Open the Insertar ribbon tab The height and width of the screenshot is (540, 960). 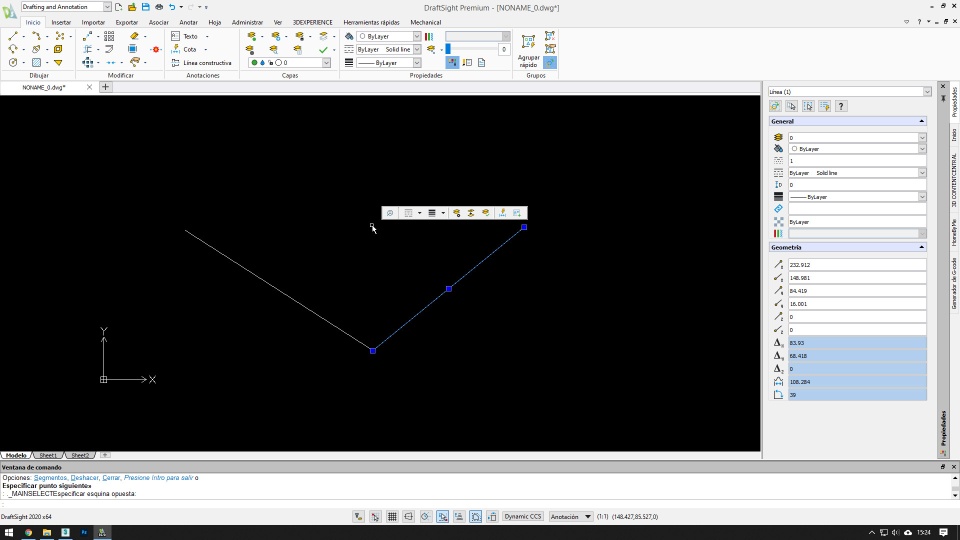(x=61, y=22)
